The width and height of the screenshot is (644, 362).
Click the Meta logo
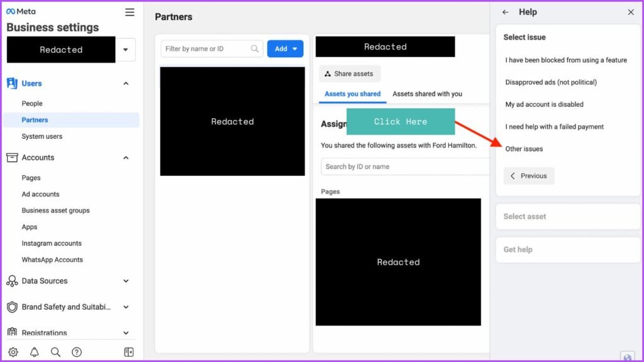[x=21, y=11]
